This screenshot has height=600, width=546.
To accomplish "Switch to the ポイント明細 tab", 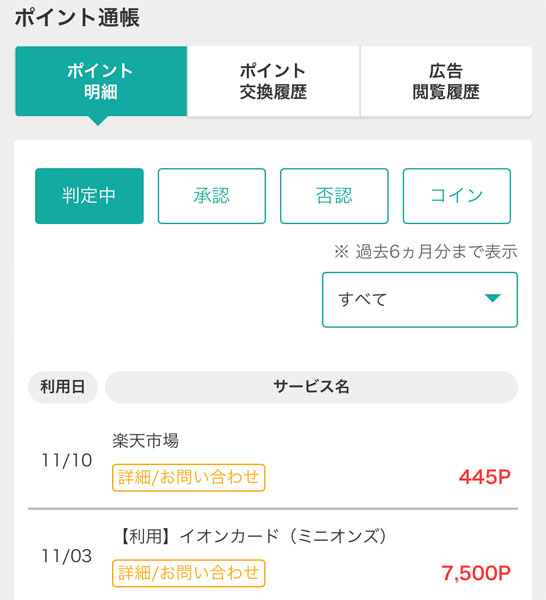I will click(101, 81).
